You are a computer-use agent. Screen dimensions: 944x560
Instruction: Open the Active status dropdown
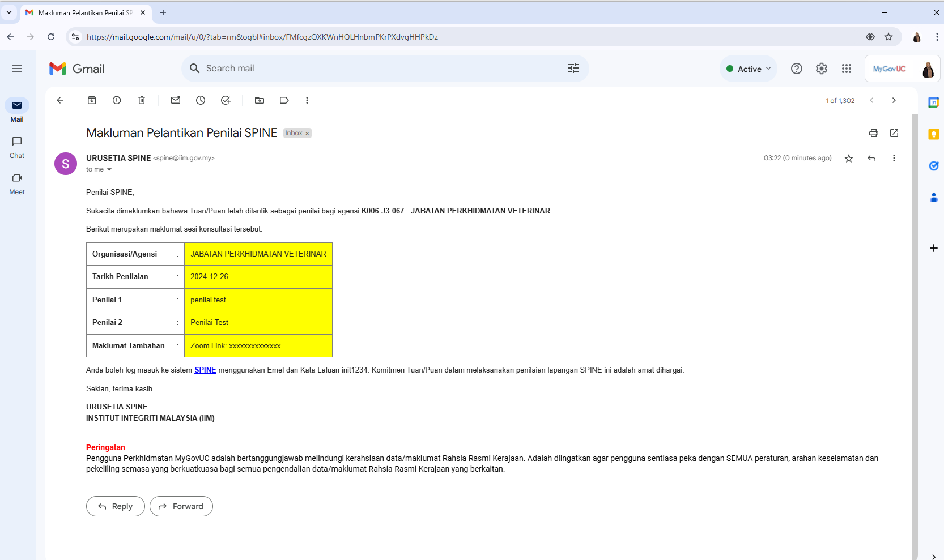749,69
